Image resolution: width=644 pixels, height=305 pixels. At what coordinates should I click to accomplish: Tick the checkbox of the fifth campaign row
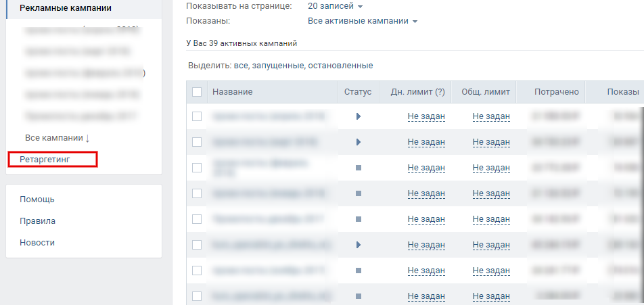197,219
